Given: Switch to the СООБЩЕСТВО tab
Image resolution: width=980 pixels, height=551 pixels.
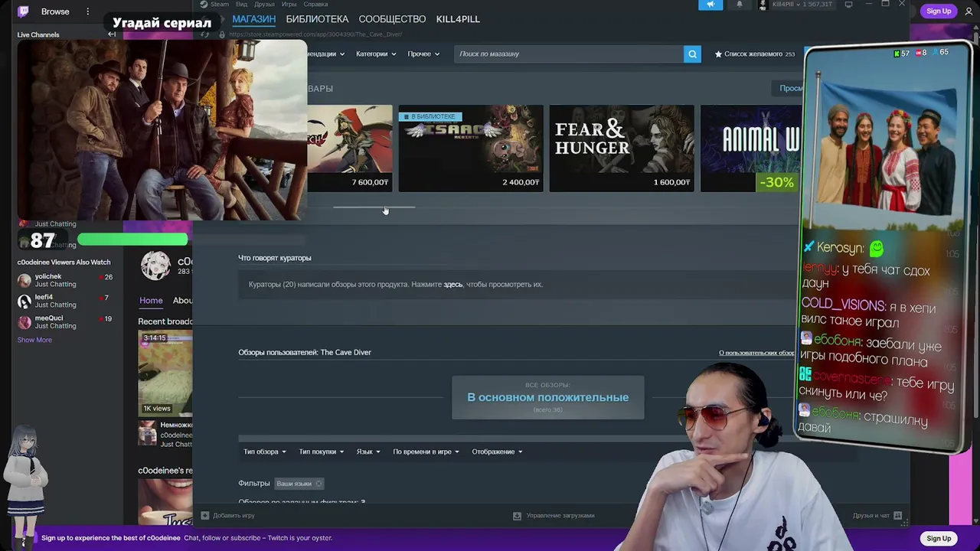Looking at the screenshot, I should tap(392, 19).
